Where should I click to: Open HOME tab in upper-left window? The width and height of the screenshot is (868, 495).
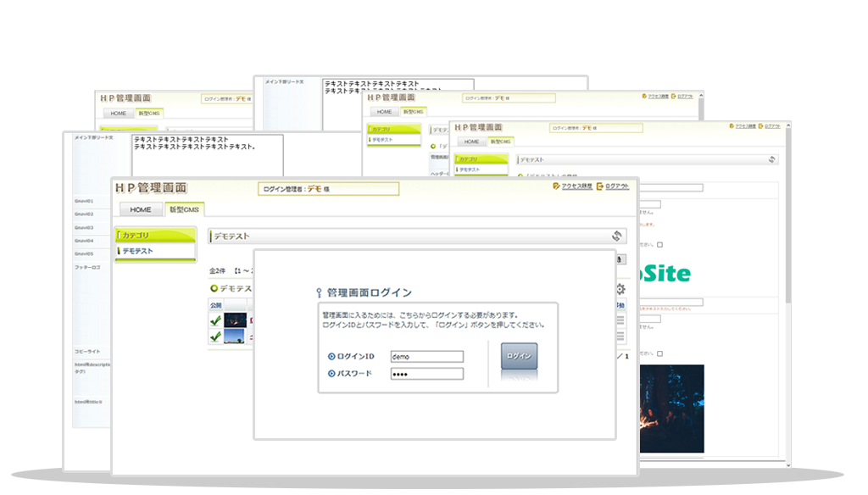pyautogui.click(x=118, y=113)
